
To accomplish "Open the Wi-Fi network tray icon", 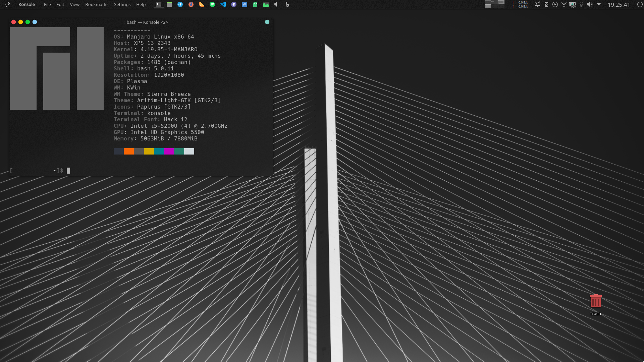I will pos(564,4).
